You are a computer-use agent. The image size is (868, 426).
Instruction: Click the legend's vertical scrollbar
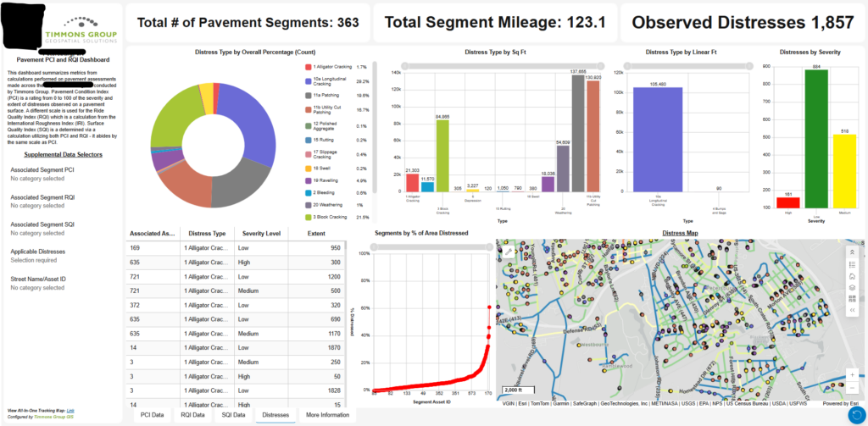pyautogui.click(x=376, y=127)
